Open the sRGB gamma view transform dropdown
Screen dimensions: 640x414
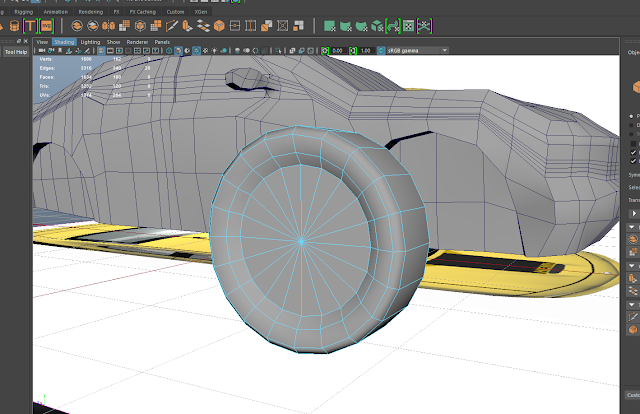pos(417,51)
